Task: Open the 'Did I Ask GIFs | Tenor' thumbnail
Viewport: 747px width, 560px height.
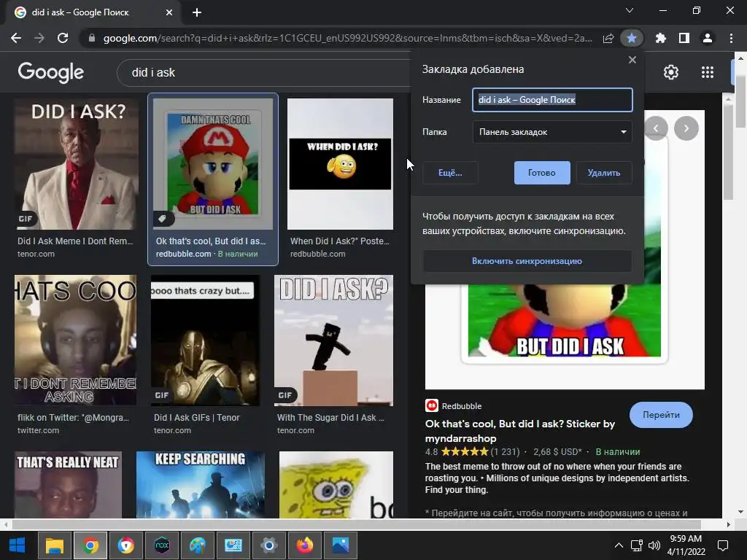Action: click(205, 340)
